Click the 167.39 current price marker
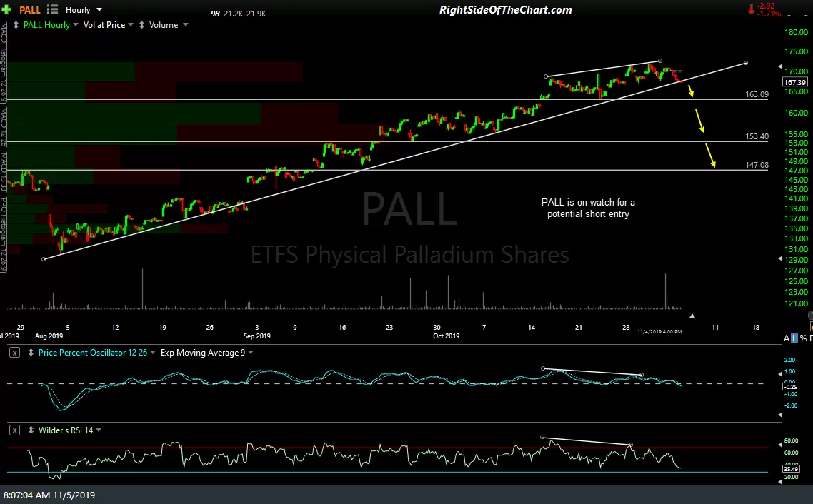This screenshot has width=813, height=504. [795, 82]
